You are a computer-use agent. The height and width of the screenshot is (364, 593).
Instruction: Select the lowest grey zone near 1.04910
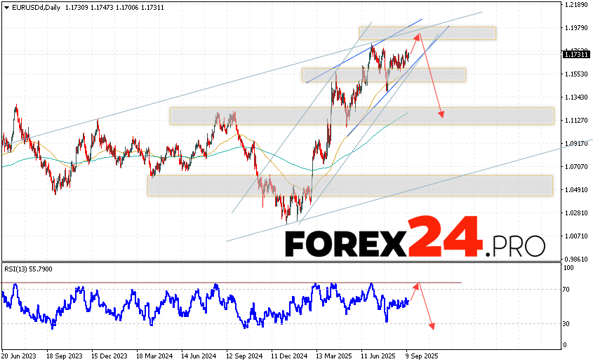(349, 185)
